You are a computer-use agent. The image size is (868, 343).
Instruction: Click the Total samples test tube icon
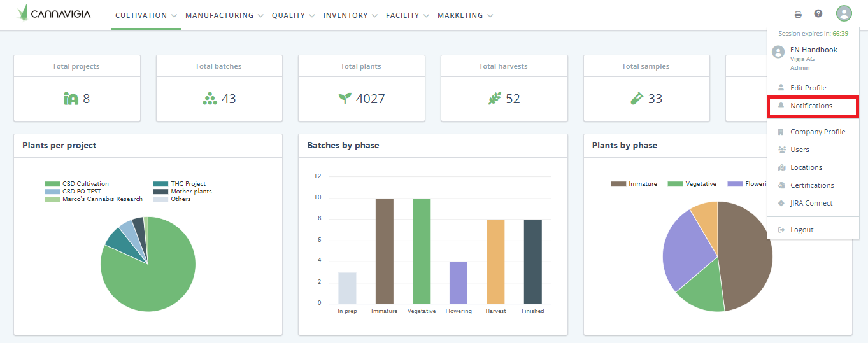(x=637, y=99)
